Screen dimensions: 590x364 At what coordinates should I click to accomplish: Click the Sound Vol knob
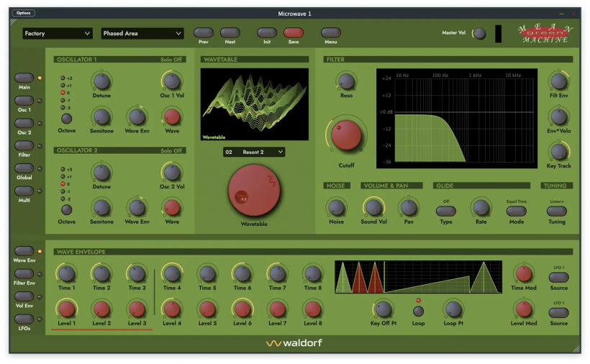click(x=373, y=208)
